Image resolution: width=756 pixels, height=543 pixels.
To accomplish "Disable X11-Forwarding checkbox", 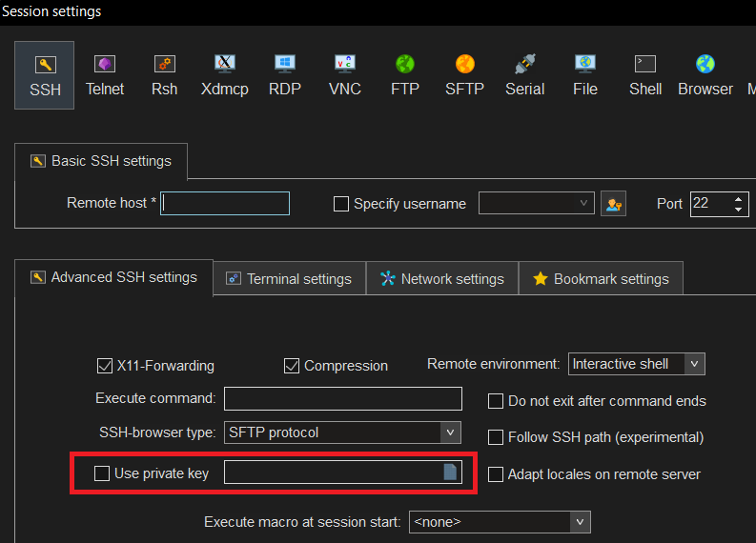I will [105, 366].
